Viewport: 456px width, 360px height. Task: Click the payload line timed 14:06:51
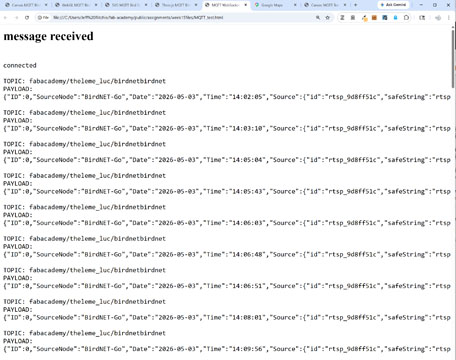(227, 286)
